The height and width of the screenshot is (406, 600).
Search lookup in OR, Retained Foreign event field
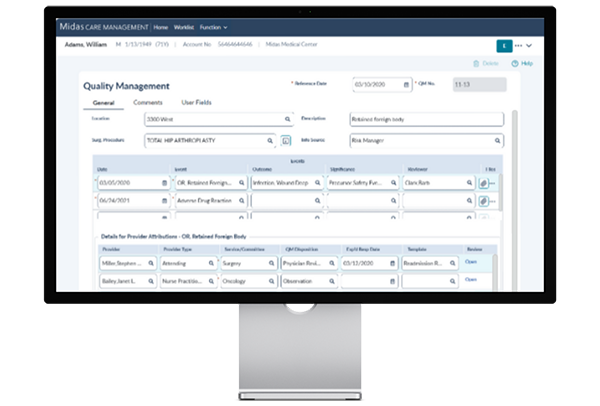coord(241,183)
